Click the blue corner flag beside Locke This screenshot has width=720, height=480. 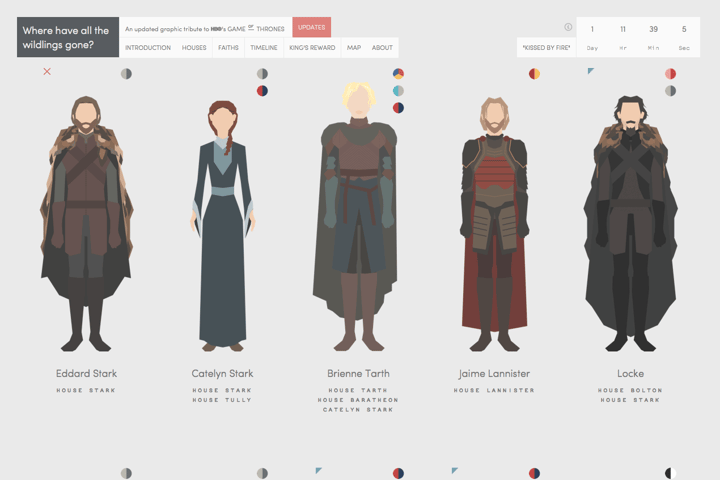591,70
